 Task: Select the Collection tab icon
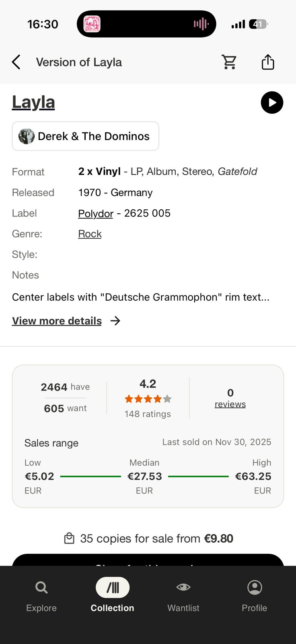tap(112, 587)
